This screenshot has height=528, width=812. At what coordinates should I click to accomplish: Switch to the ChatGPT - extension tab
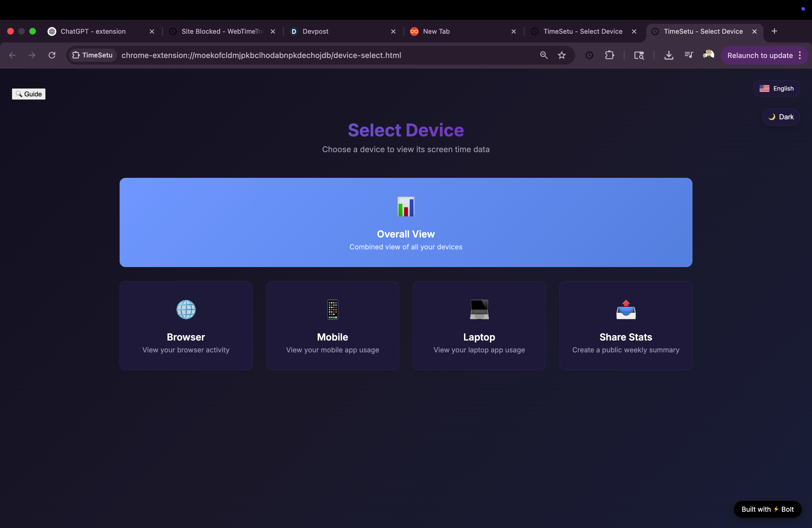[93, 31]
